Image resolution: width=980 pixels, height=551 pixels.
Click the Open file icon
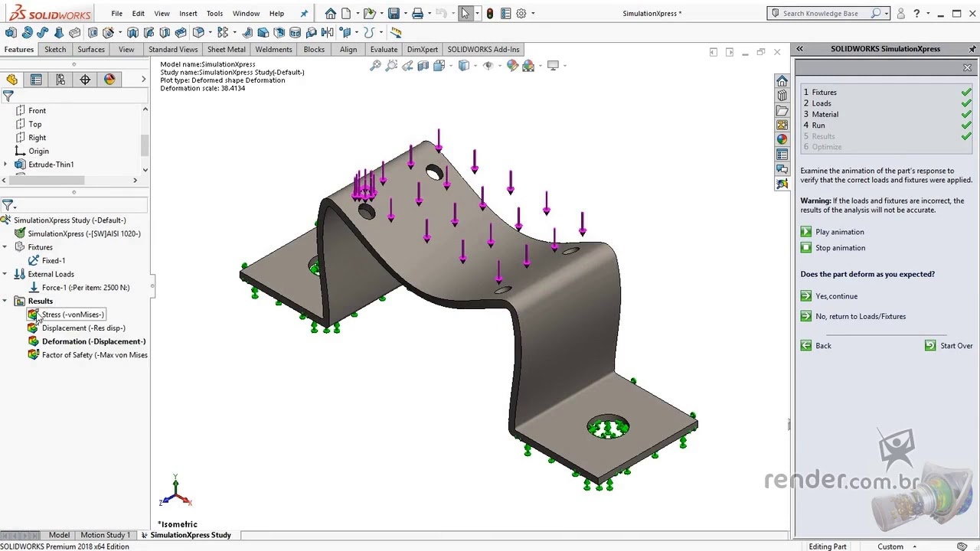point(370,13)
